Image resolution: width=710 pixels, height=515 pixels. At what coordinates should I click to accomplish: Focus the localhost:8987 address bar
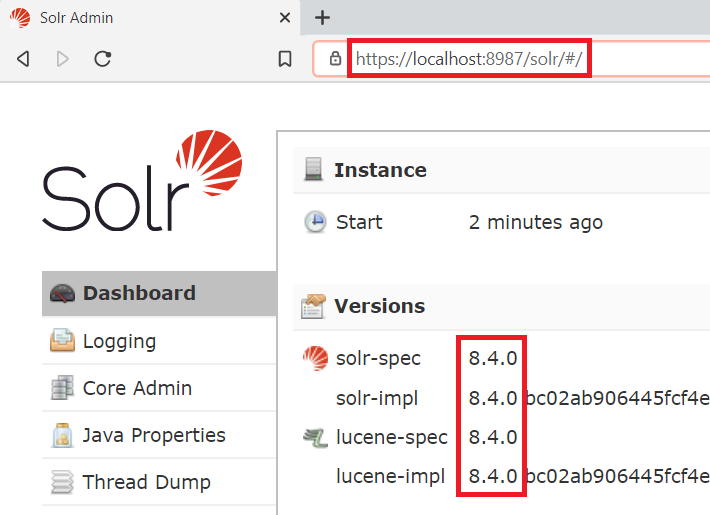click(470, 59)
